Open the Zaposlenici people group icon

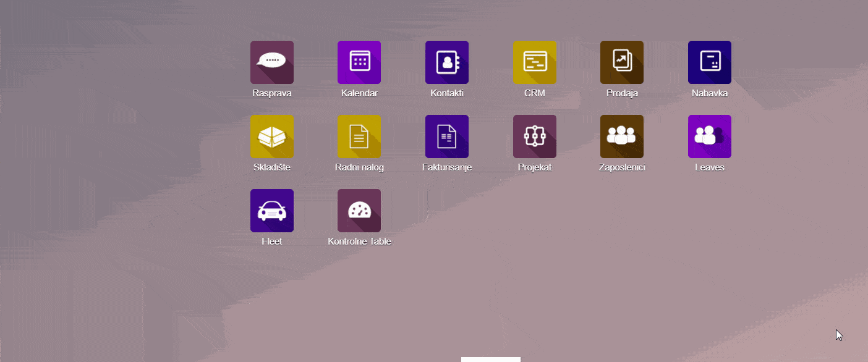click(x=622, y=137)
